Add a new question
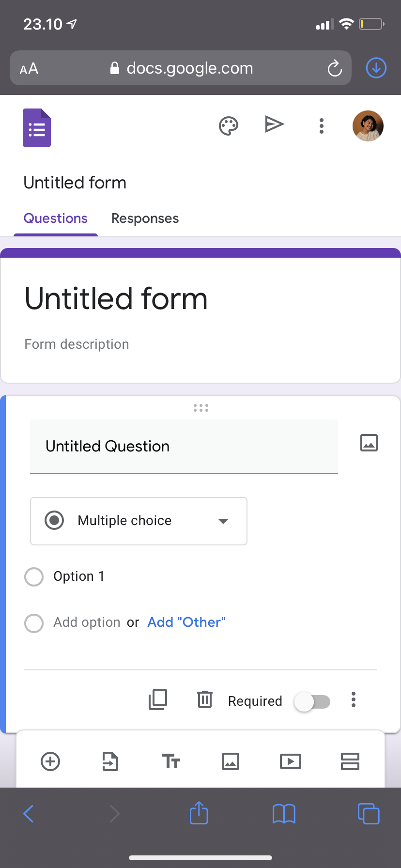 point(50,761)
